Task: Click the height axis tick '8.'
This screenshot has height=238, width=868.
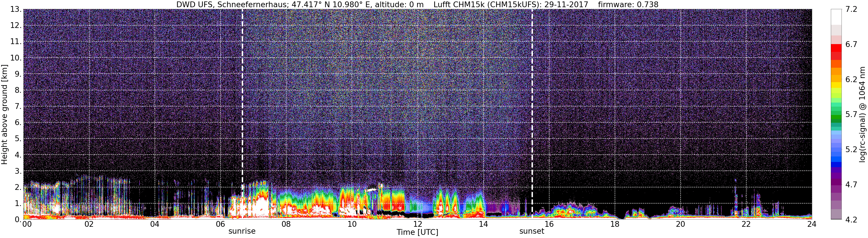Action: (x=18, y=90)
